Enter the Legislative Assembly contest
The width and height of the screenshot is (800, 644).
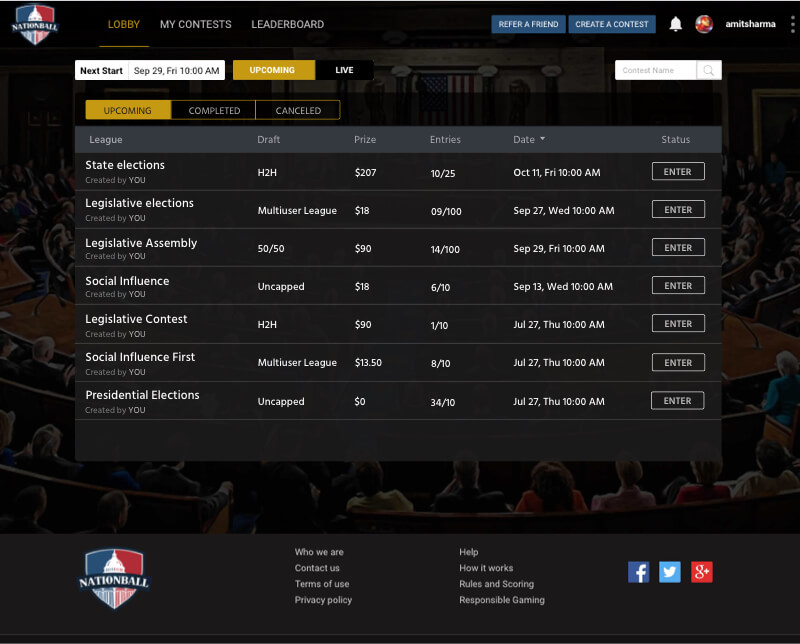coord(678,247)
